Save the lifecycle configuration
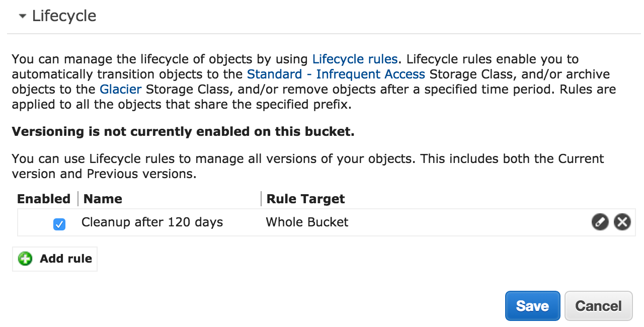 532,305
